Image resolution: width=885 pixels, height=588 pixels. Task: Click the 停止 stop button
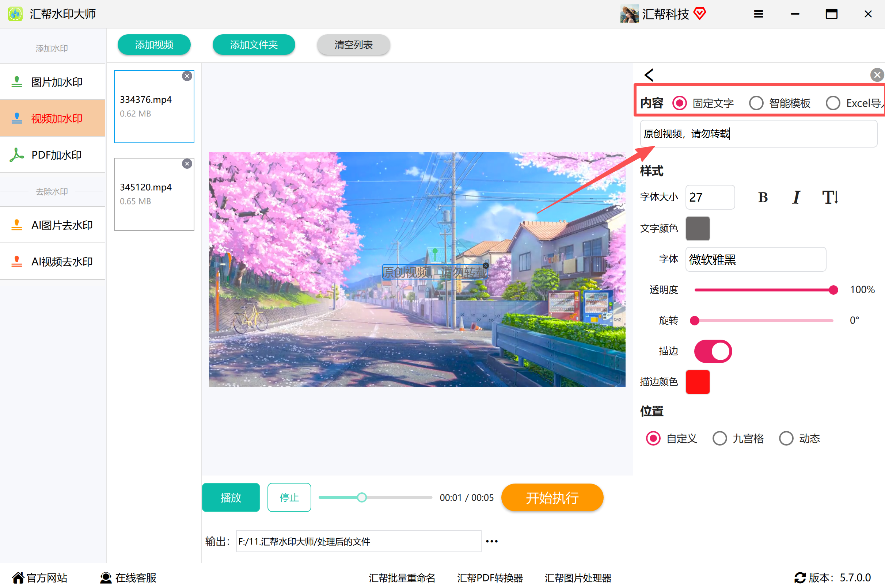pos(289,498)
